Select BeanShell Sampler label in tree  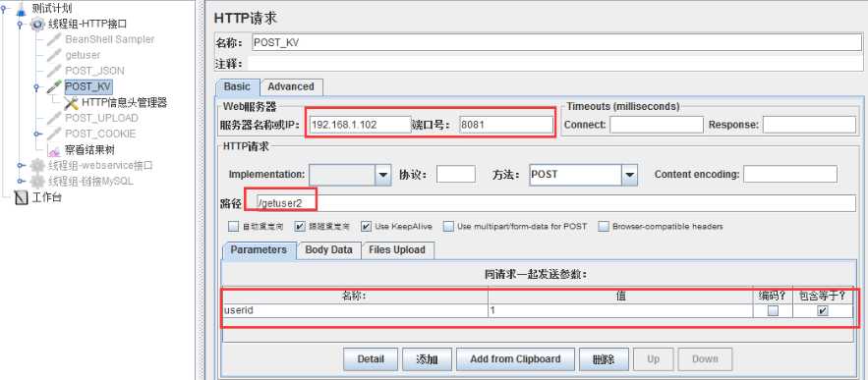(x=110, y=40)
